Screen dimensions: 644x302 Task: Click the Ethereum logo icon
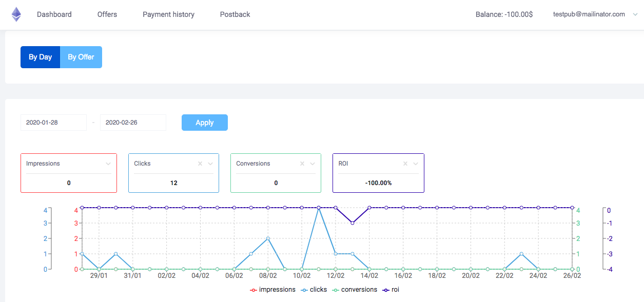pos(16,14)
